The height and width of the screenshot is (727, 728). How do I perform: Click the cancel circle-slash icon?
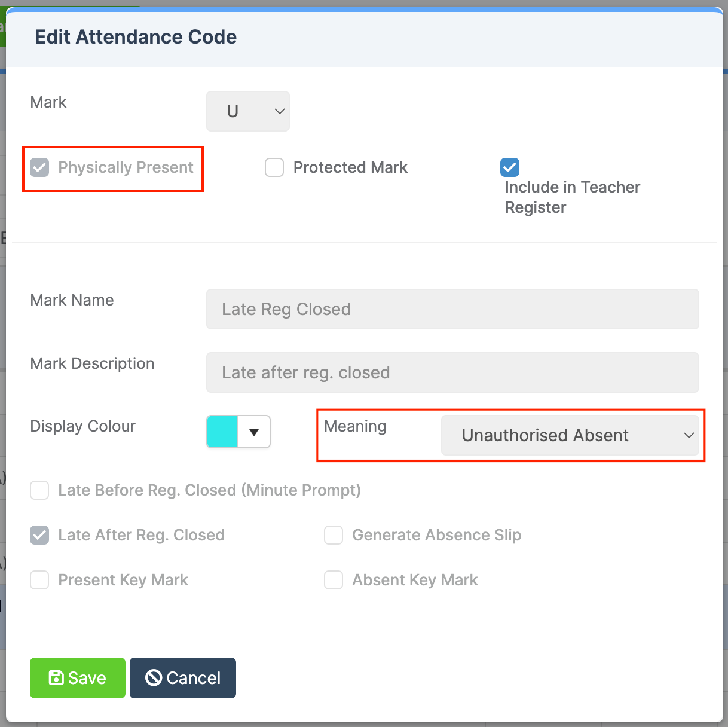154,678
